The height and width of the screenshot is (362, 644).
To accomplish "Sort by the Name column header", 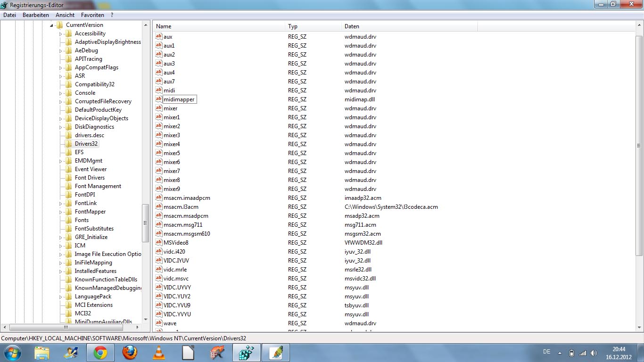I will 219,26.
